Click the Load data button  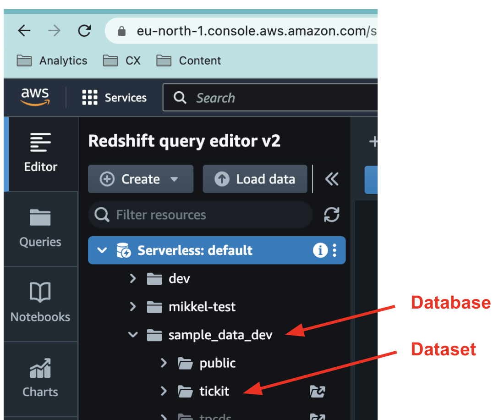click(x=255, y=179)
